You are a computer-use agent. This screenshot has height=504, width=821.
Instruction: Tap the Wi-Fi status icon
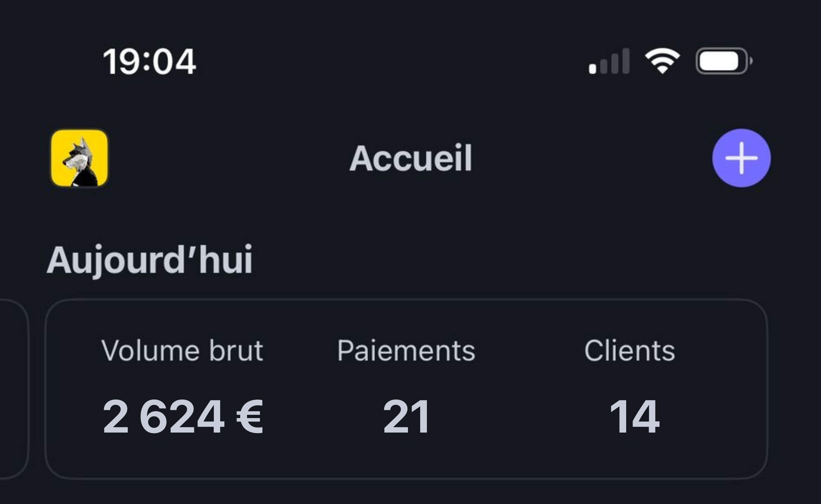click(x=662, y=61)
